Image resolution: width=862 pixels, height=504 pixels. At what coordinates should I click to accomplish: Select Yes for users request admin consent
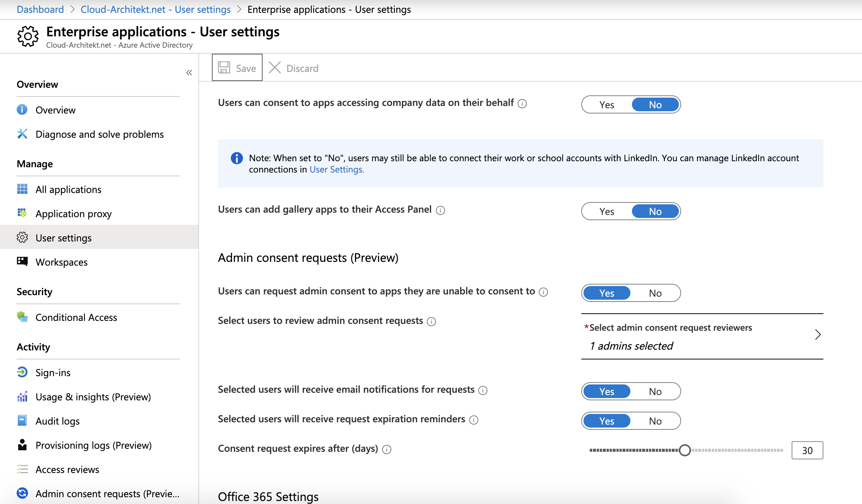click(607, 293)
